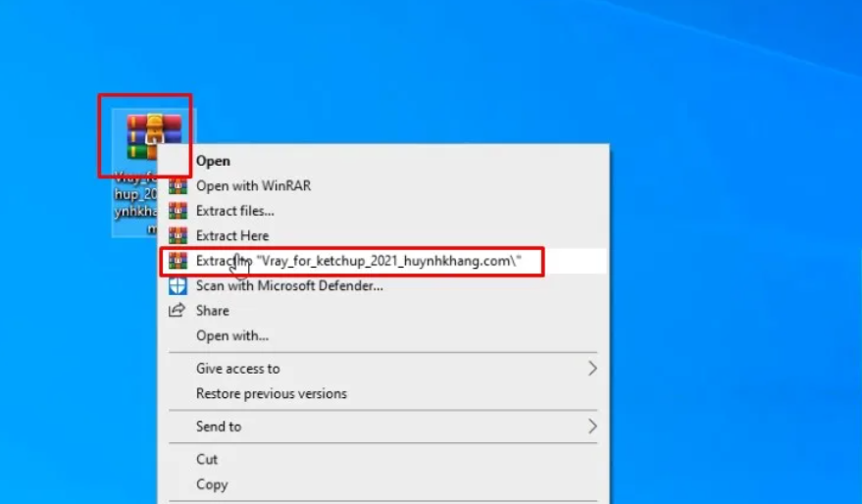
Task: Expand the Give access to submenu arrow
Action: pos(592,369)
